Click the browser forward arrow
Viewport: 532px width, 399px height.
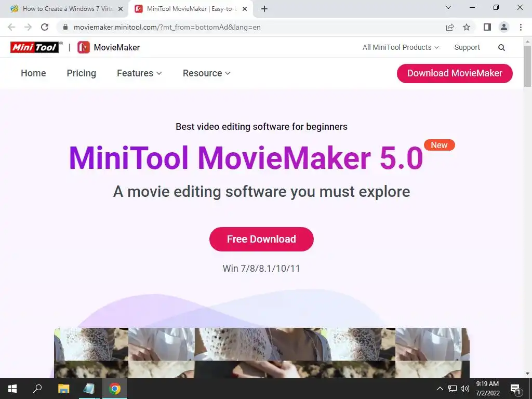28,27
